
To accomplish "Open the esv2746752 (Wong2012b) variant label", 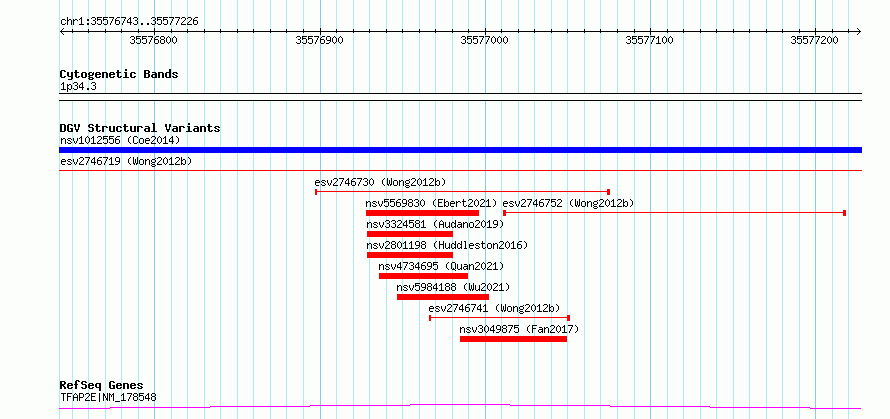I will point(568,203).
